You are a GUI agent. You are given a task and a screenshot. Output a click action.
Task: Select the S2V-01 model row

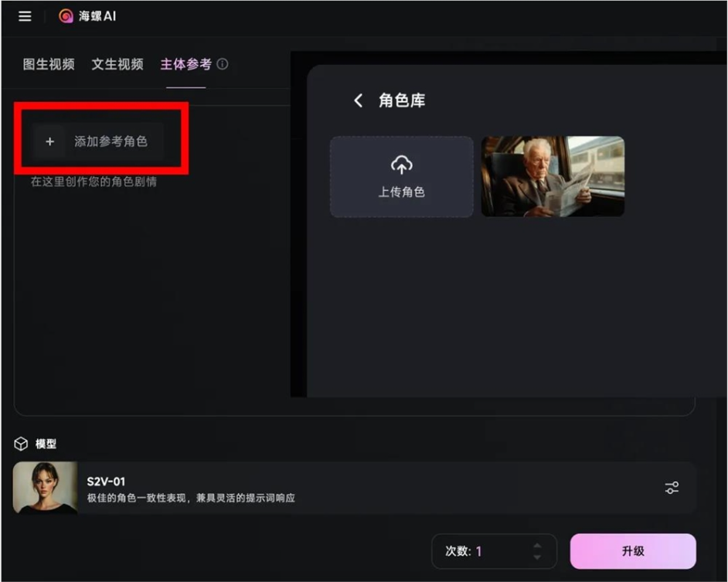click(348, 487)
